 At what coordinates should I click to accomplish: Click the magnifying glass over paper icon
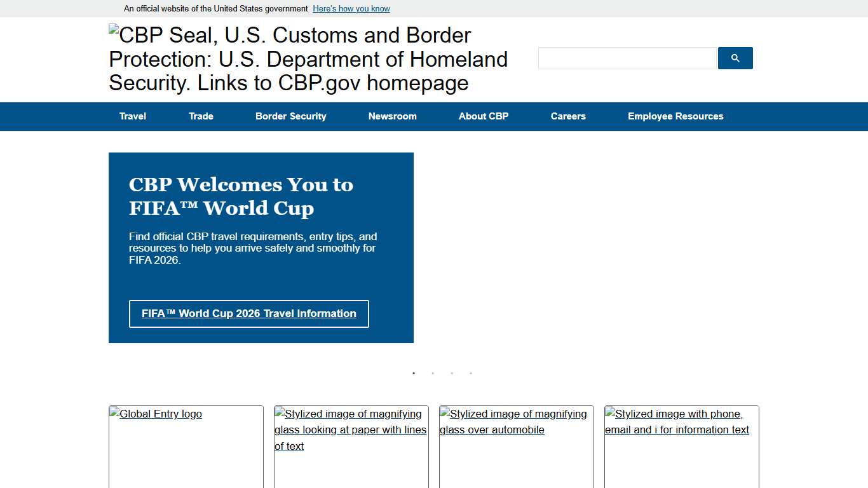[x=350, y=430]
